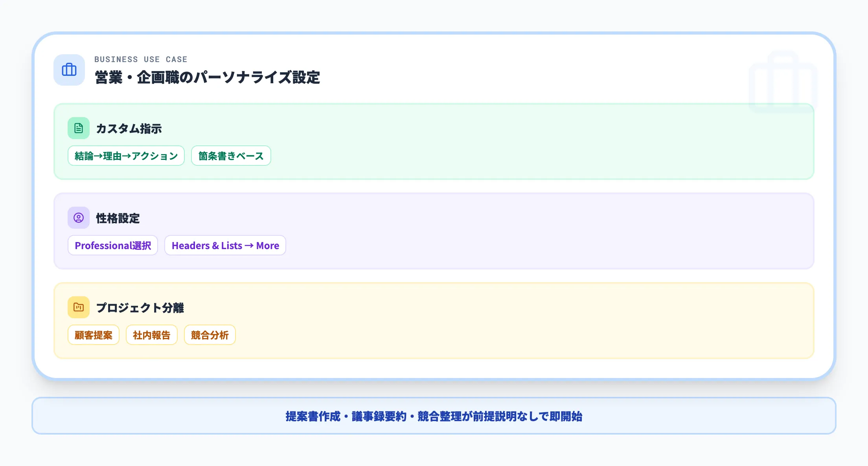Click the purple avatar icon in the personality section
The image size is (868, 466).
pos(78,218)
